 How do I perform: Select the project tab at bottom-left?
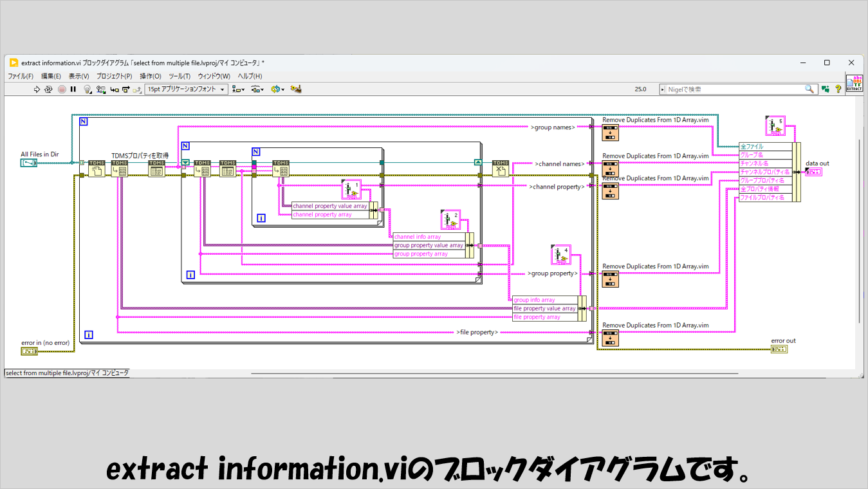point(67,373)
